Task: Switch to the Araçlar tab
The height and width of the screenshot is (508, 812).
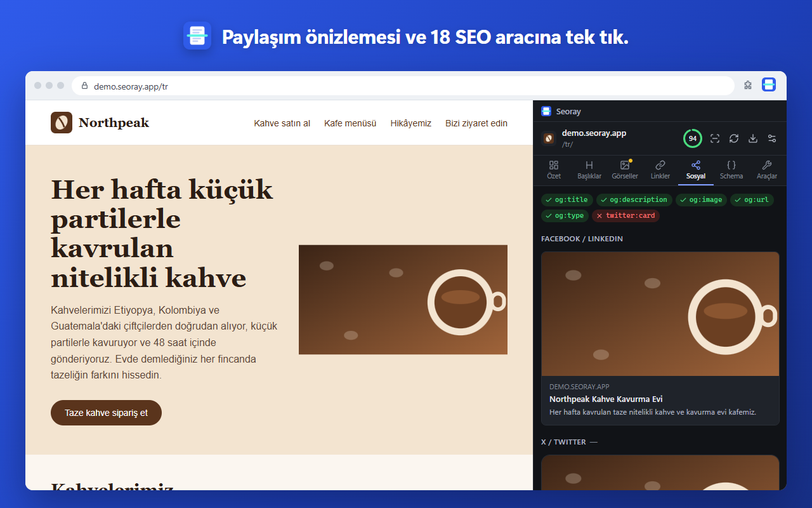Action: 767,170
